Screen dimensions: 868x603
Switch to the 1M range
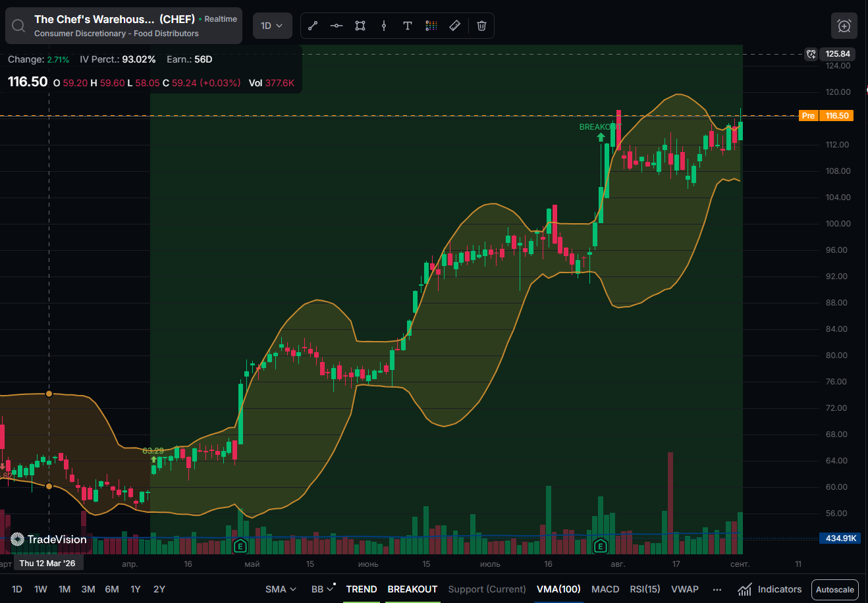coord(65,589)
